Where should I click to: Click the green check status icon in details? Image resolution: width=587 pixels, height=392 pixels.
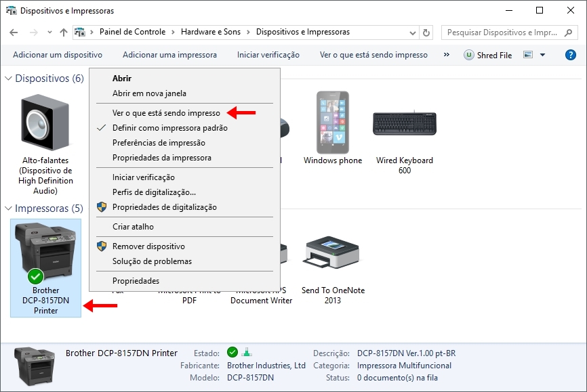point(232,352)
